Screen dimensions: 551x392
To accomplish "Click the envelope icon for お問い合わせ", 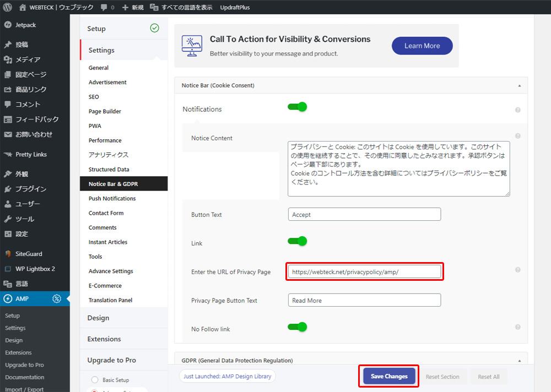I will 8,134.
